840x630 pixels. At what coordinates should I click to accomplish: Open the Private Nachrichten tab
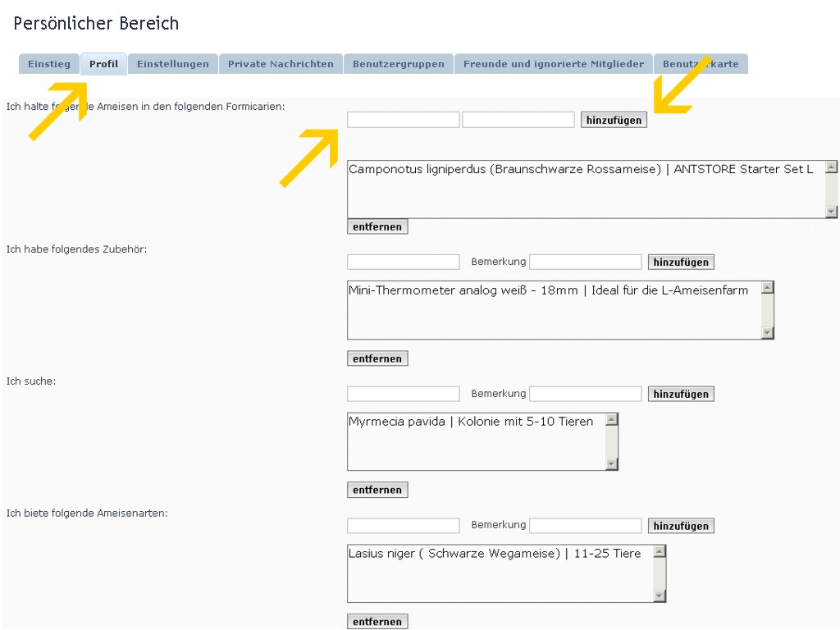281,64
